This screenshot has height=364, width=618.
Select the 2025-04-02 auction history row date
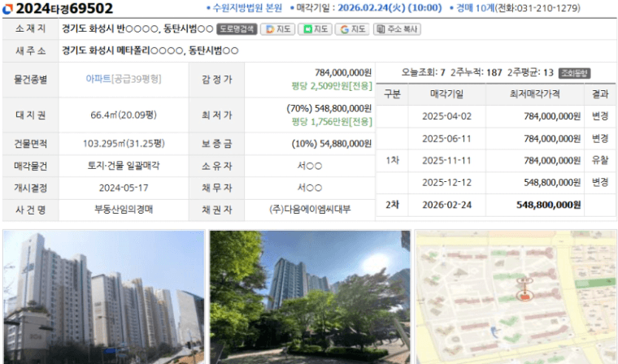click(x=446, y=116)
